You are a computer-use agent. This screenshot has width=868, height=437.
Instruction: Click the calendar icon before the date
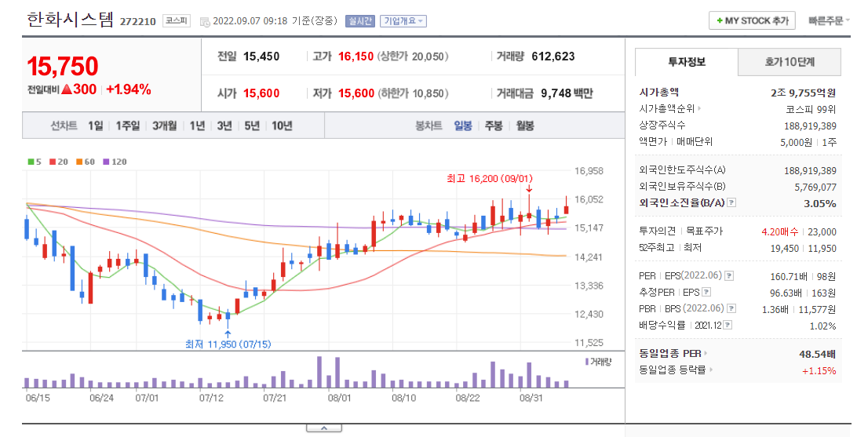205,21
